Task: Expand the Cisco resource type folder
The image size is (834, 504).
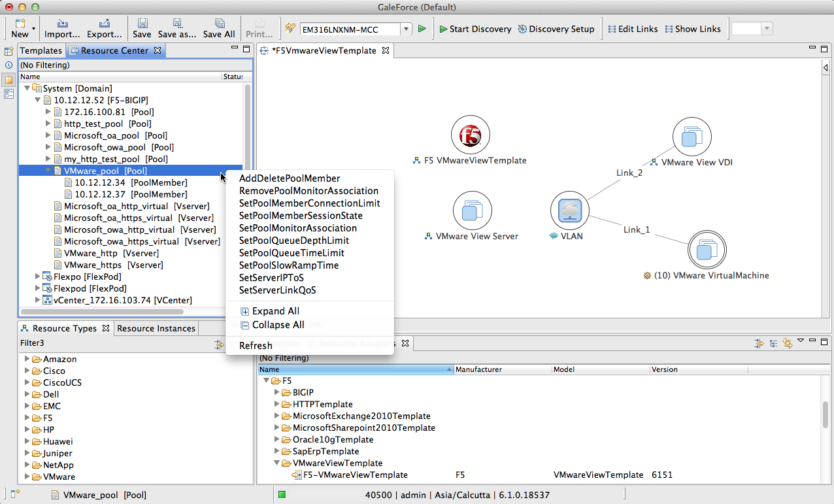Action: click(27, 371)
